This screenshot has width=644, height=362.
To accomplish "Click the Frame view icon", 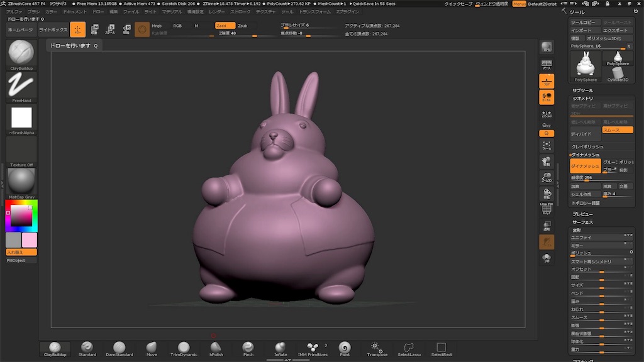I will point(547,145).
